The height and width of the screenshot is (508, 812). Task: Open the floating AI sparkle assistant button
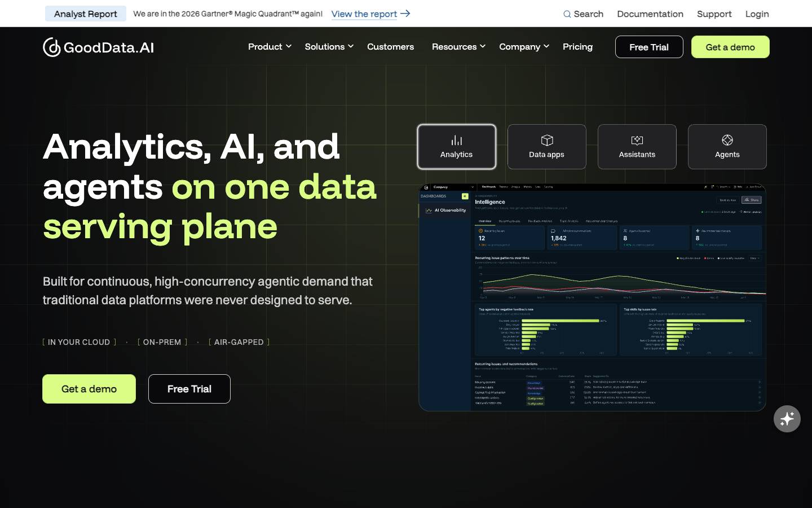coord(787,419)
